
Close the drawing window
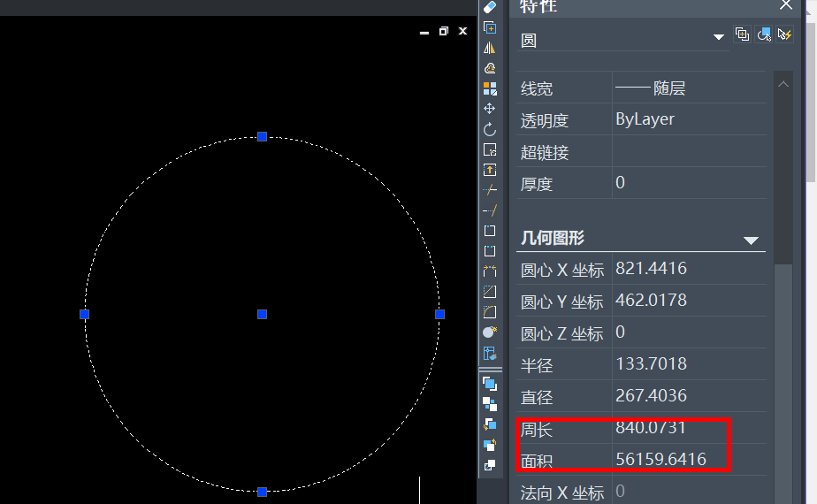462,31
